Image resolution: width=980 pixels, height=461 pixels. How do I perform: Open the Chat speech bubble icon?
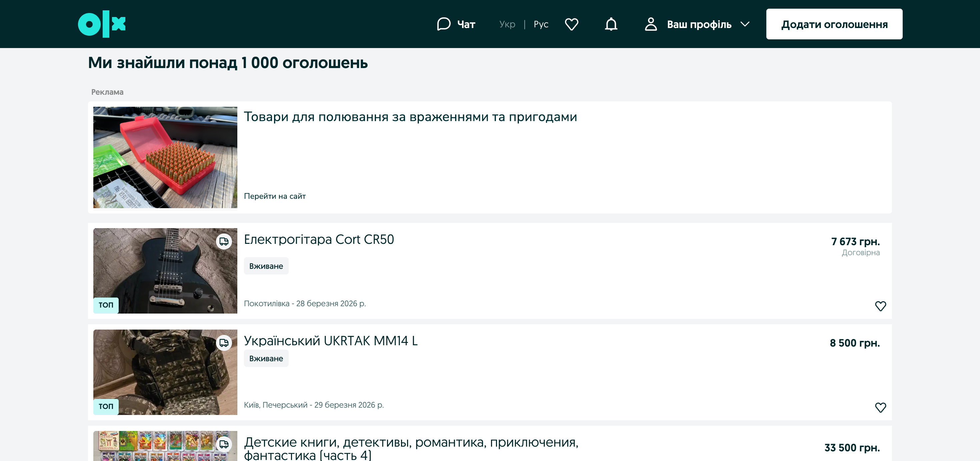pyautogui.click(x=444, y=24)
